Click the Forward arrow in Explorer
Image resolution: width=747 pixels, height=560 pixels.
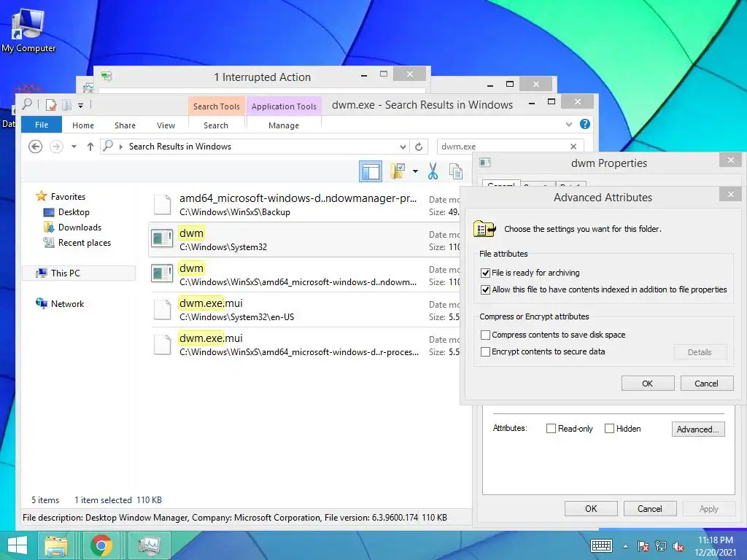click(x=56, y=146)
